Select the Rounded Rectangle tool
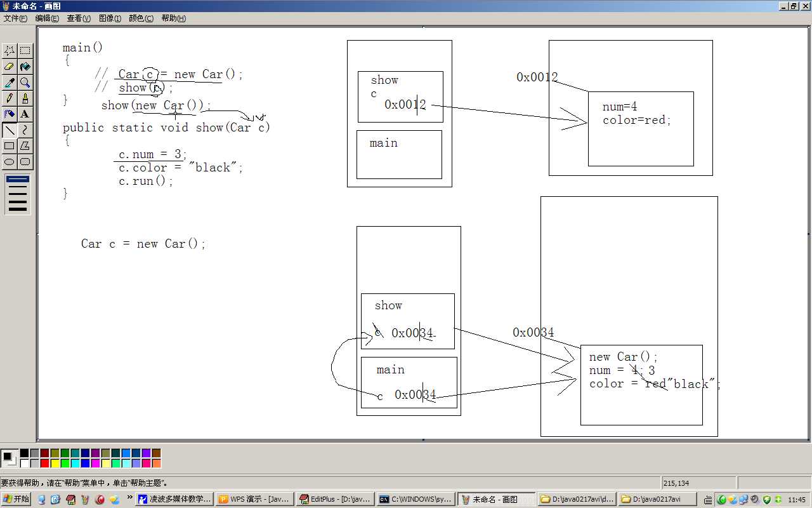 [x=25, y=162]
